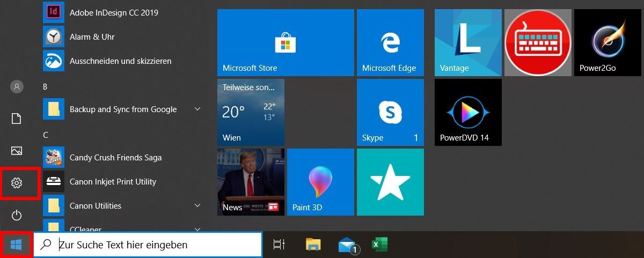Click 'Ausschneiden und skizzieren' label
This screenshot has height=258, width=644.
click(x=121, y=61)
